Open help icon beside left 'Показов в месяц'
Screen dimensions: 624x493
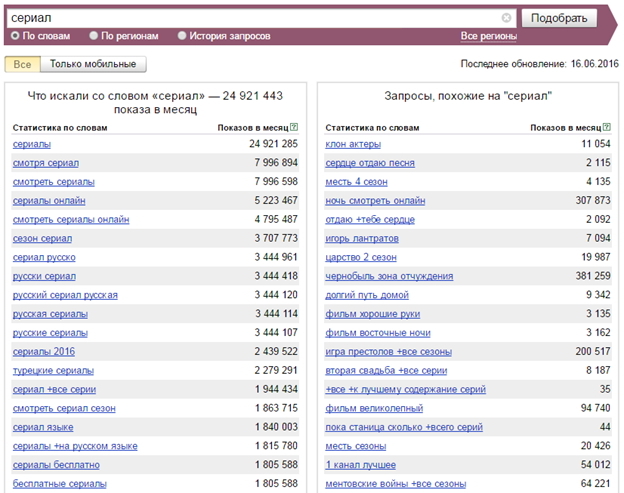tap(294, 127)
